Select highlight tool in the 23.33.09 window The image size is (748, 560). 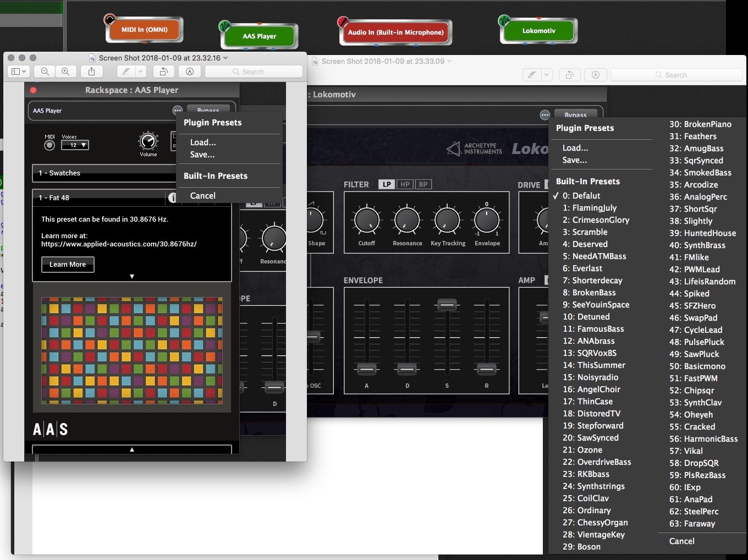click(x=532, y=75)
